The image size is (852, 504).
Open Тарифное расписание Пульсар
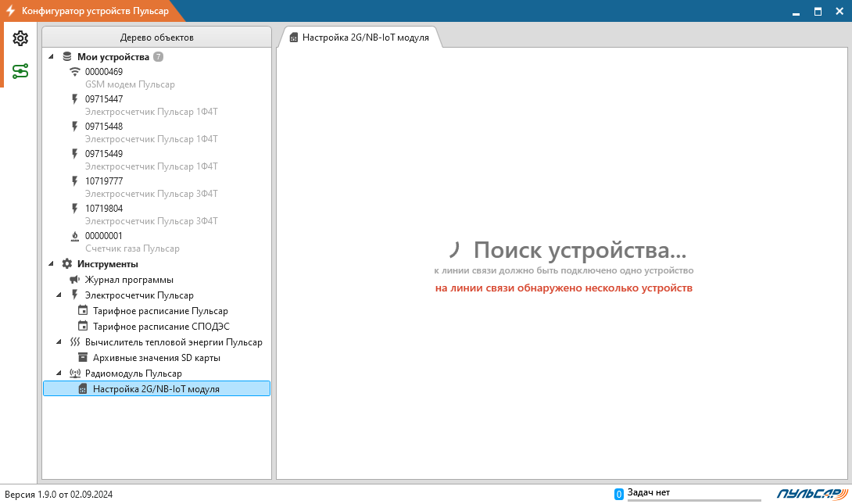[160, 311]
